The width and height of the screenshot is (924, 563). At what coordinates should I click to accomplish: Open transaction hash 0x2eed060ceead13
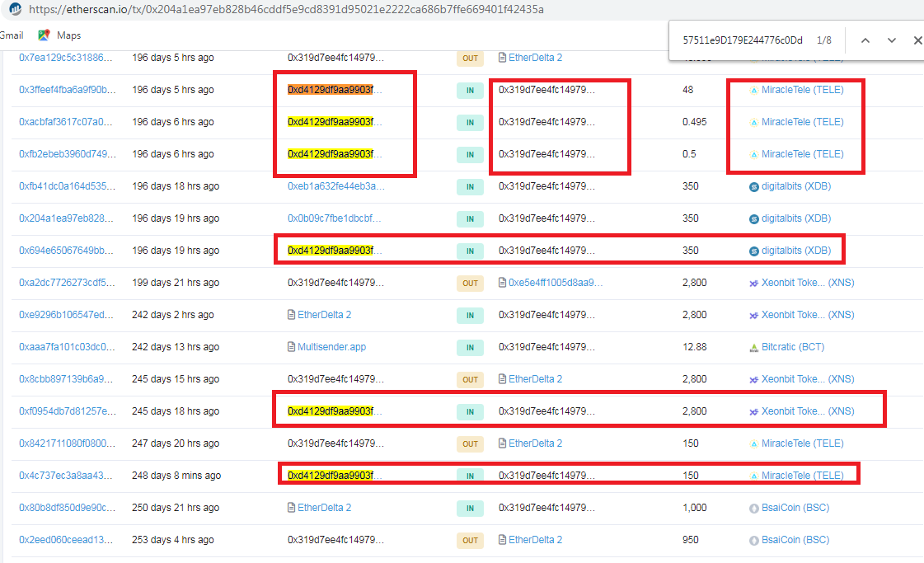tap(66, 539)
